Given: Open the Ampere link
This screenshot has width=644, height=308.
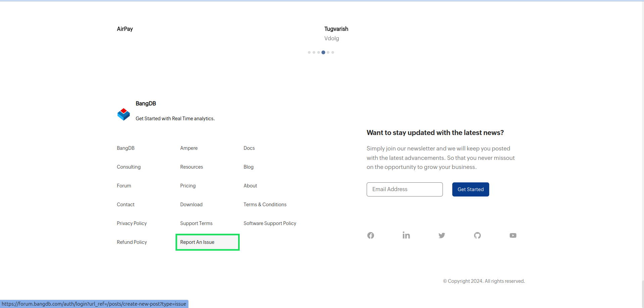Looking at the screenshot, I should point(189,148).
